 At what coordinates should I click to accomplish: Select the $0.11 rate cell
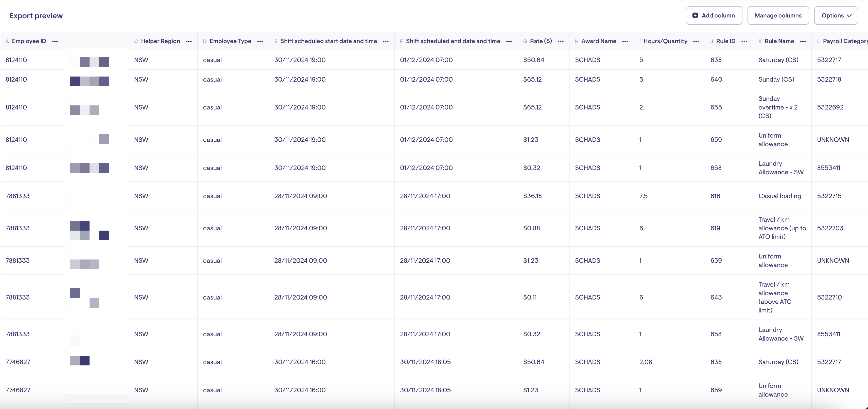[x=530, y=297]
